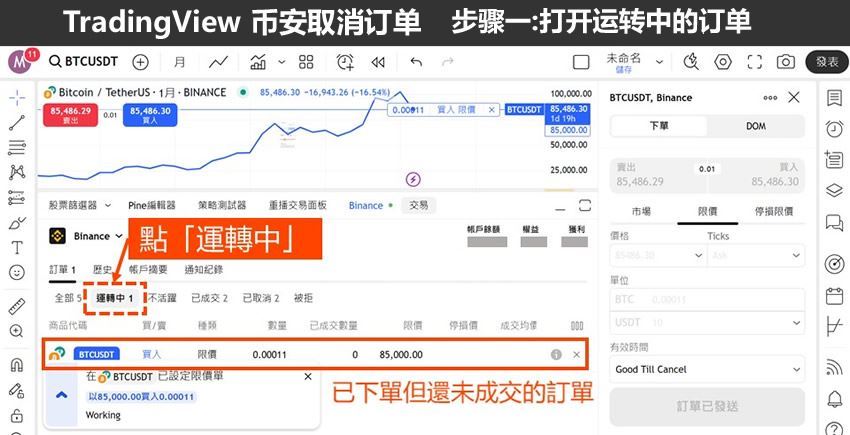Click the add symbol plus icon
The width and height of the screenshot is (850, 435).
tap(140, 62)
